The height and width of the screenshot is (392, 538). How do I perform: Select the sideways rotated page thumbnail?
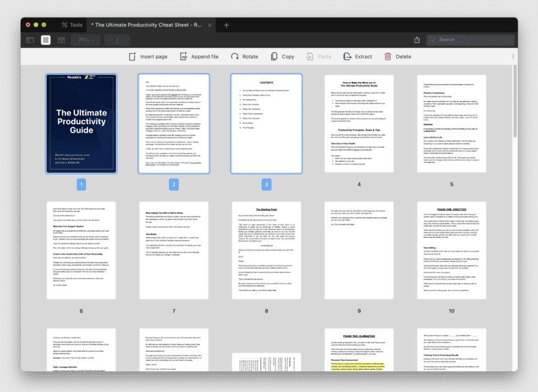coord(267,362)
